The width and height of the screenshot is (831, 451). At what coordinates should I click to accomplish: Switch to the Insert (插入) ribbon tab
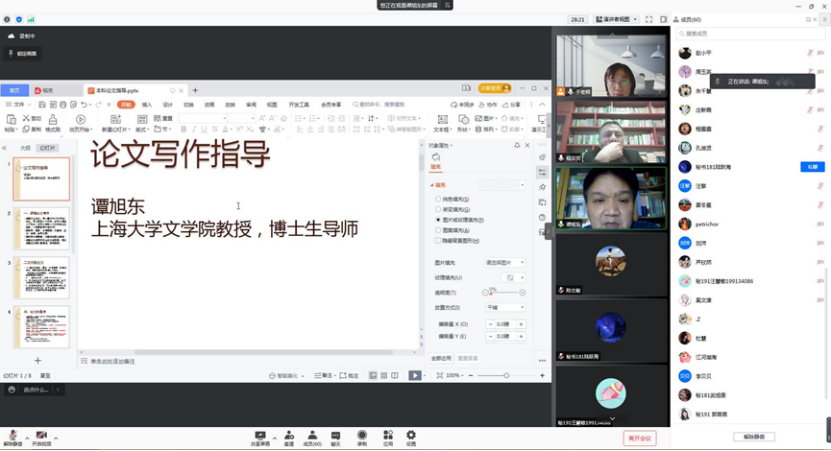tap(147, 104)
